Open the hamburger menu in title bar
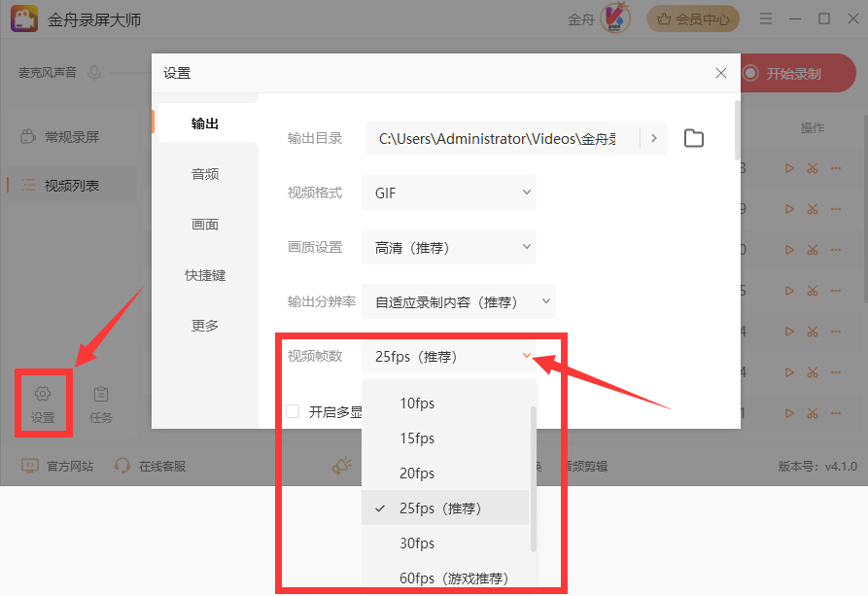868x596 pixels. [766, 18]
